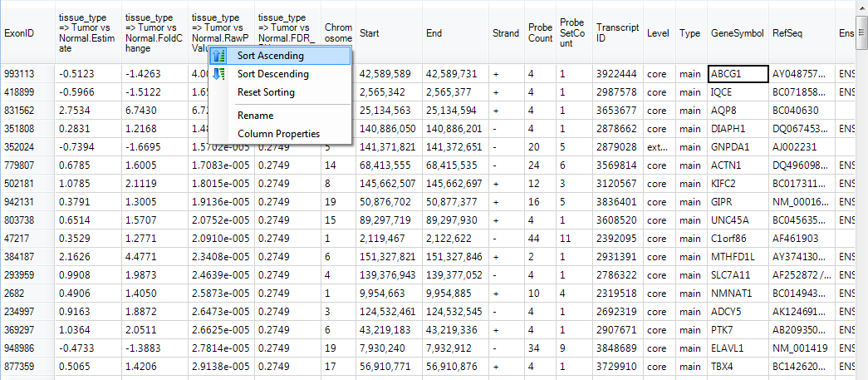Click the Level column header
This screenshot has width=868, height=380.
click(660, 33)
